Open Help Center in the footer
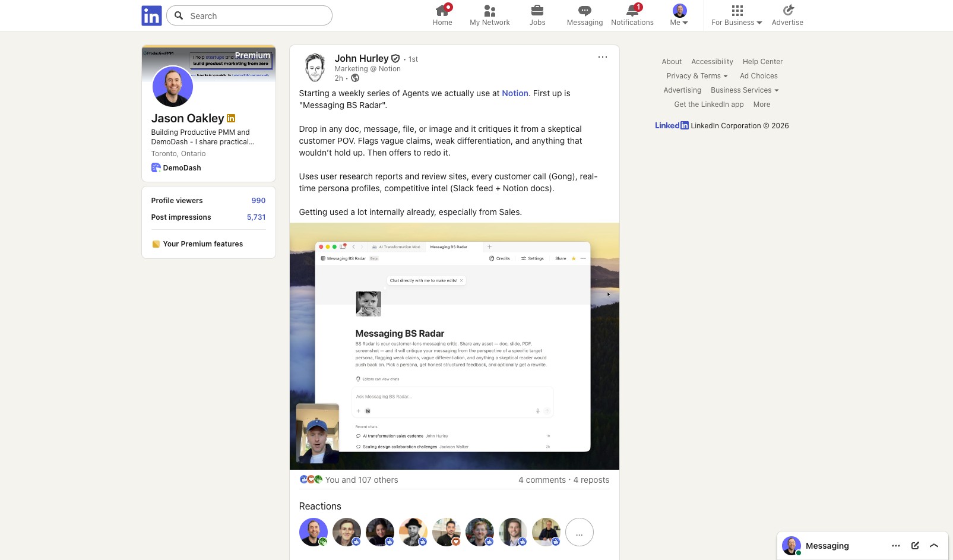Image resolution: width=953 pixels, height=560 pixels. click(x=762, y=62)
